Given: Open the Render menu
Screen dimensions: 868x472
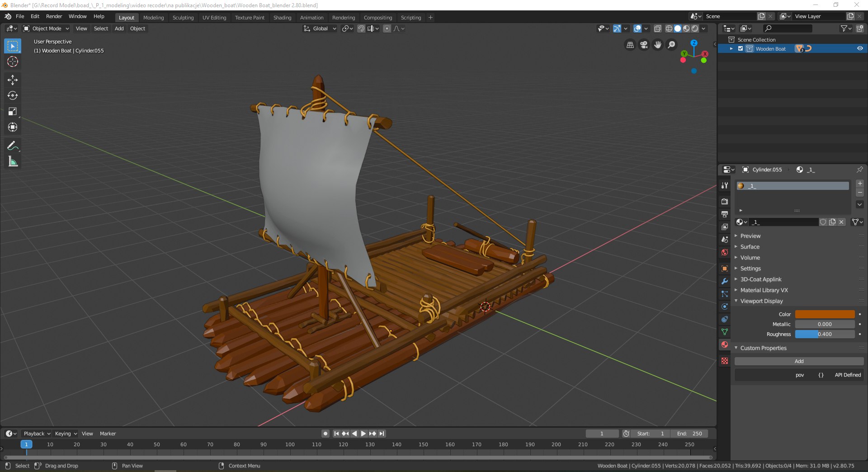Looking at the screenshot, I should [x=54, y=16].
